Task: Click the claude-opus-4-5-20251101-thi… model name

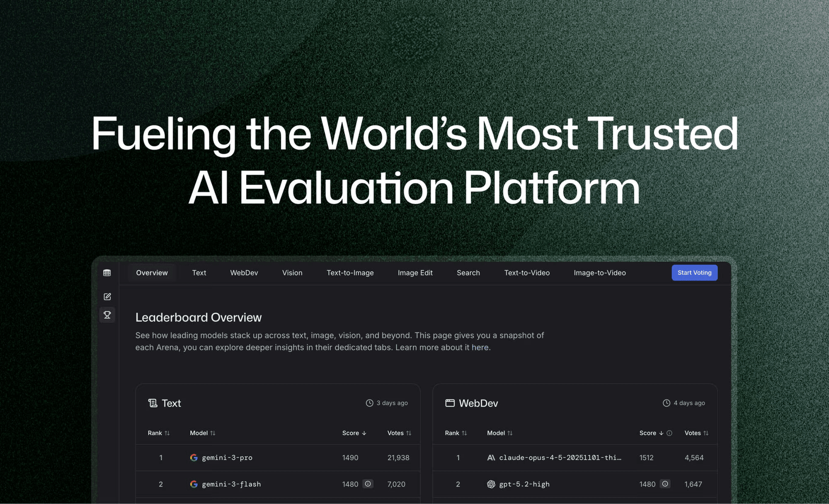Action: click(x=560, y=458)
